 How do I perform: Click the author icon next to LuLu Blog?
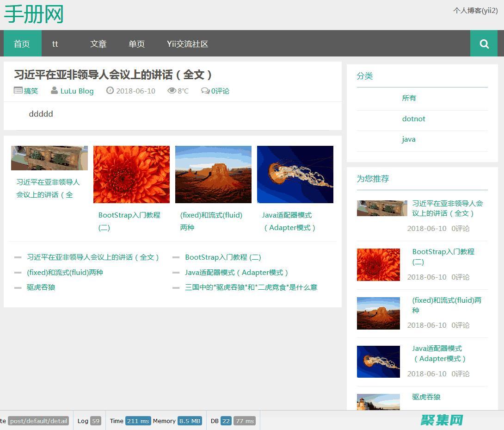54,90
